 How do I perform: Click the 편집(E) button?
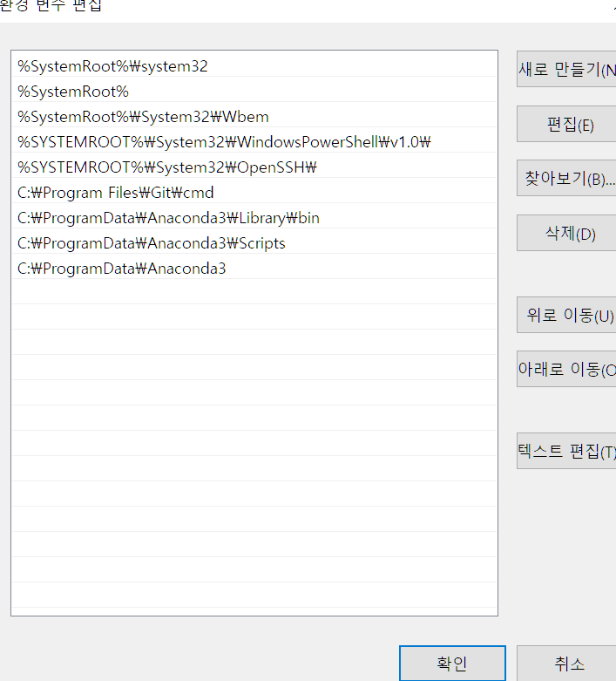coord(566,124)
